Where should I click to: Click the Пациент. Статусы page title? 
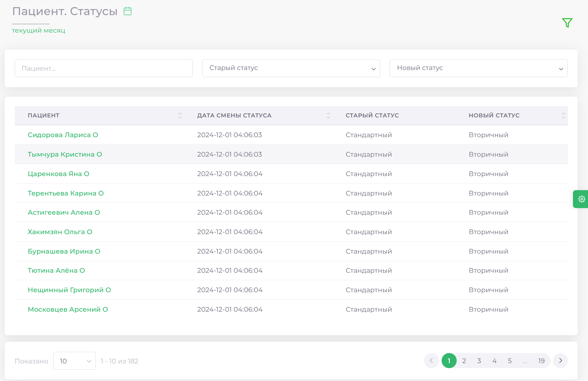click(x=65, y=11)
